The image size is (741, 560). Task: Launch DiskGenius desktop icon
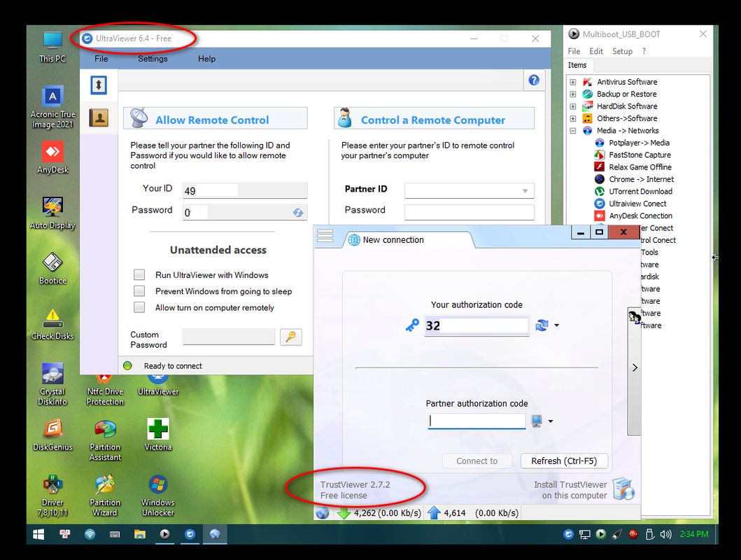52,435
